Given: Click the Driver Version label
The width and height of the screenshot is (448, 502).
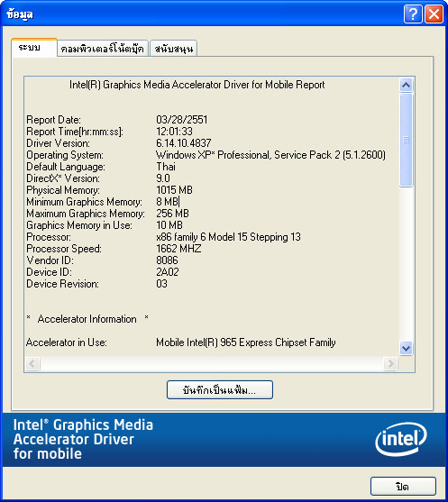Looking at the screenshot, I should coord(59,143).
